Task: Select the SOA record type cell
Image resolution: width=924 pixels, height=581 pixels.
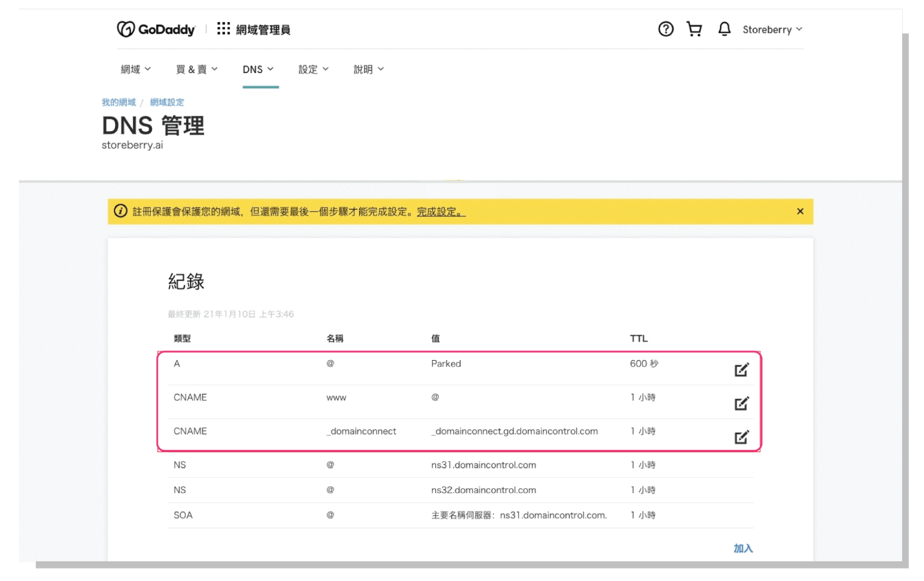Action: [x=183, y=515]
